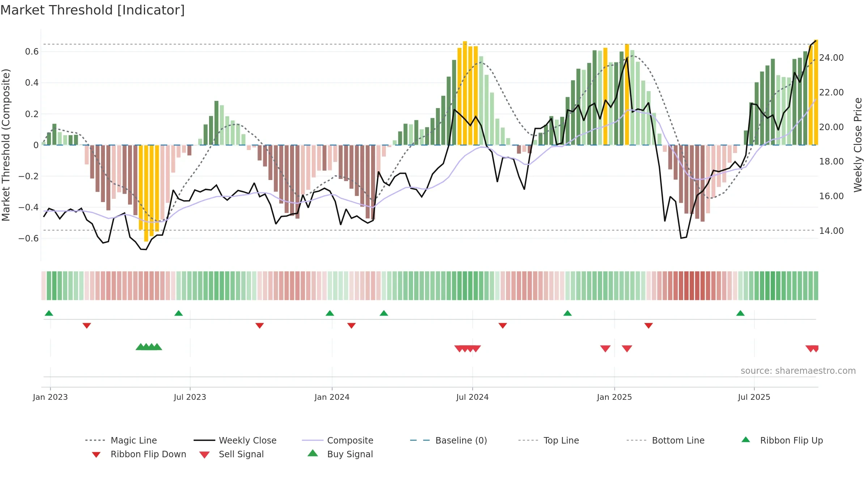Click the Jan 2023 x-axis label
The height and width of the screenshot is (488, 868).
[x=50, y=397]
